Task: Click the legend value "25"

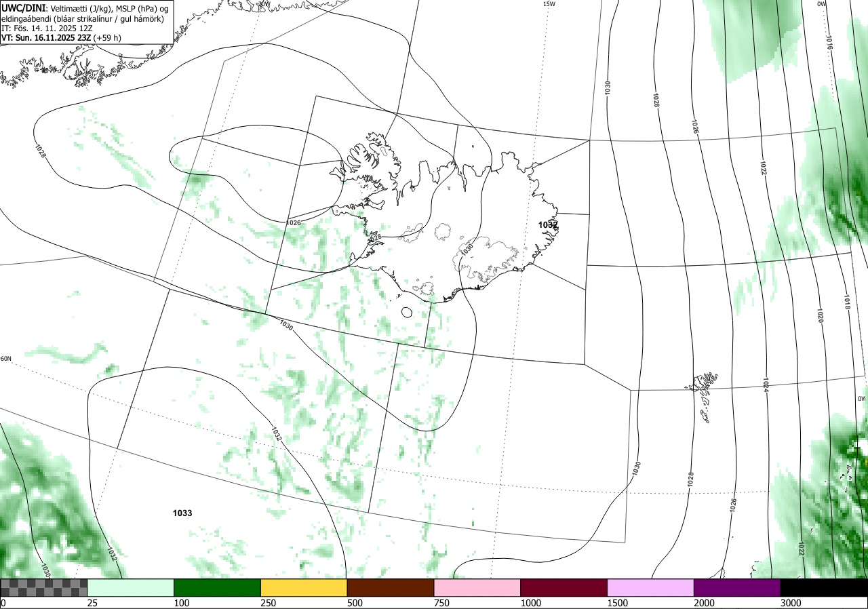Action: [93, 603]
